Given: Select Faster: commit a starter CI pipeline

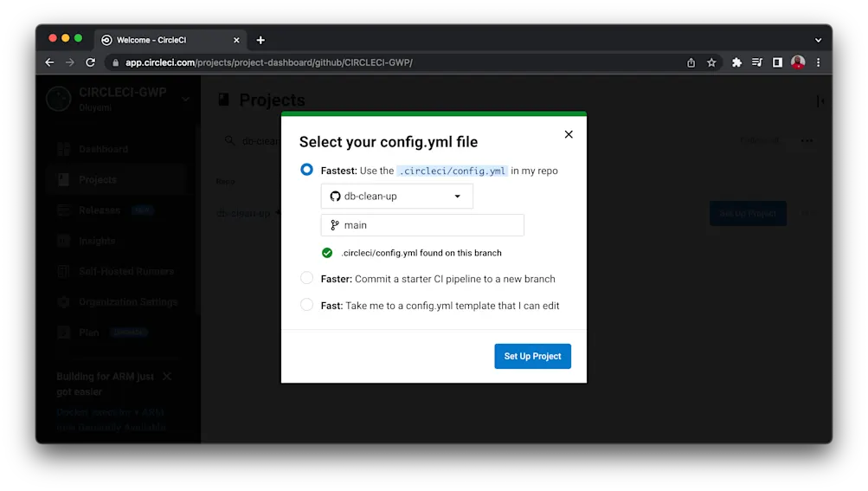Looking at the screenshot, I should (x=306, y=278).
